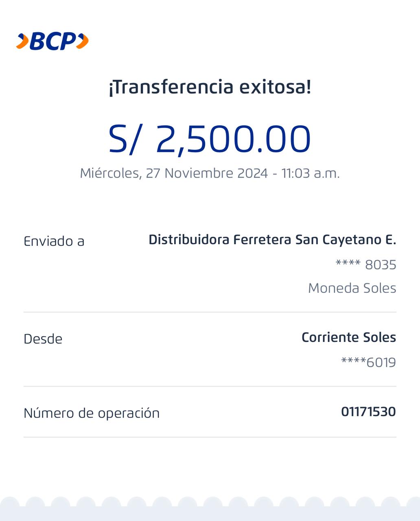The height and width of the screenshot is (521, 420).
Task: Click the 11:03 a.m. time text
Action: pos(310,173)
